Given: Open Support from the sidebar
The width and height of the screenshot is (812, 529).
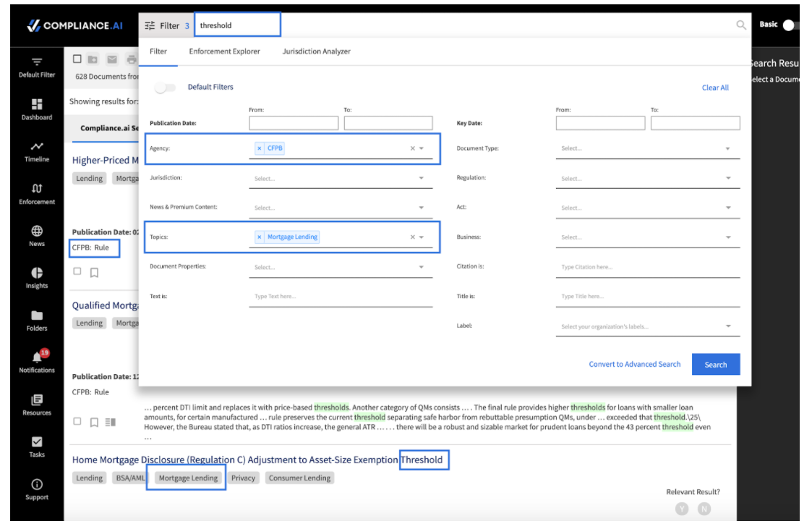Looking at the screenshot, I should tap(37, 490).
